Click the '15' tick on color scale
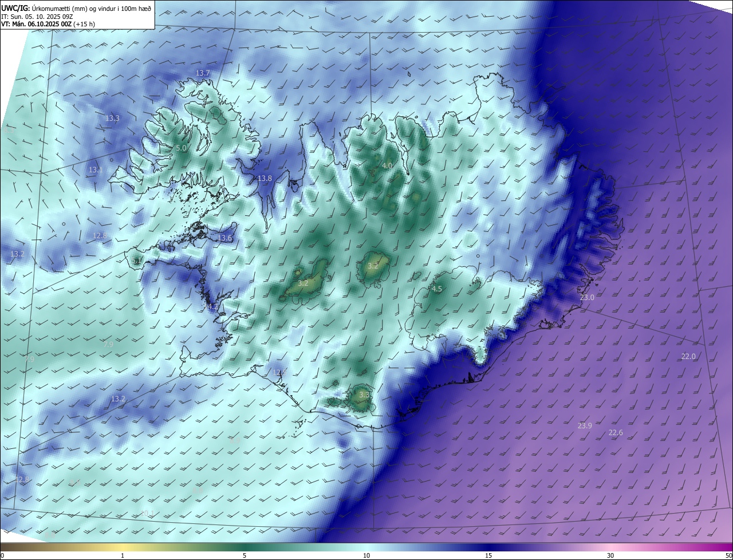 click(488, 555)
